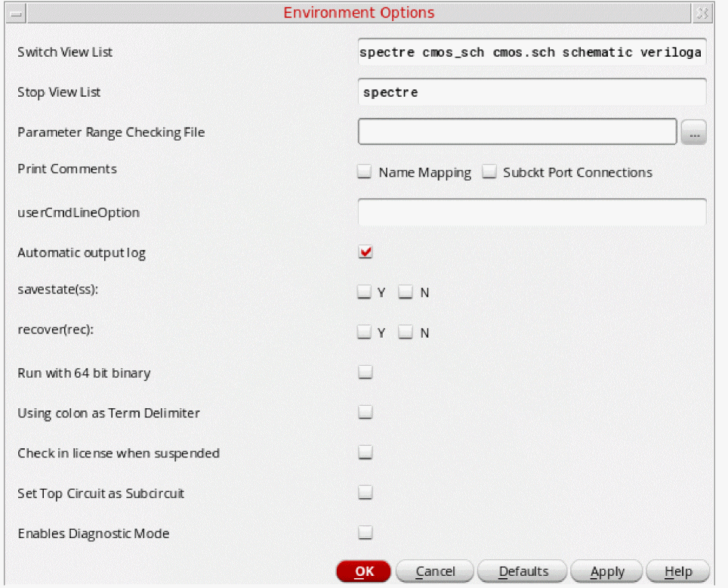Screen dimensions: 728x588
Task: Enable Diagnostic Mode checkbox
Action: coord(366,533)
